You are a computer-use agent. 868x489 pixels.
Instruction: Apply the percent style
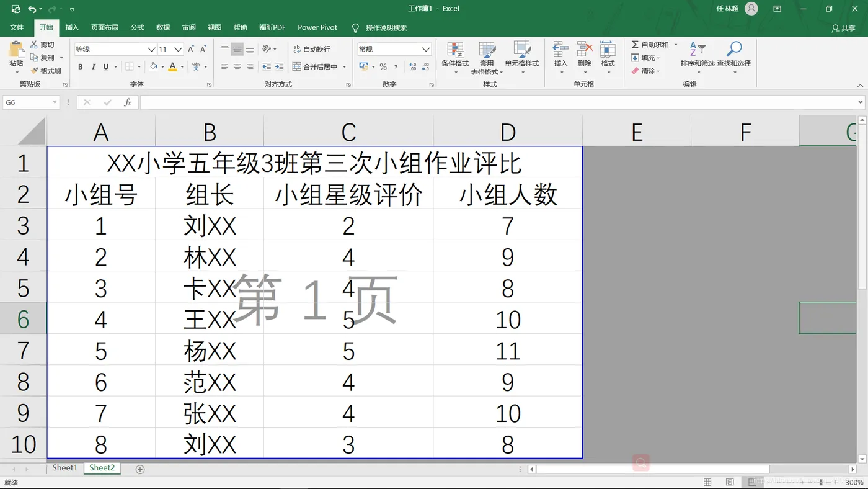(x=383, y=67)
